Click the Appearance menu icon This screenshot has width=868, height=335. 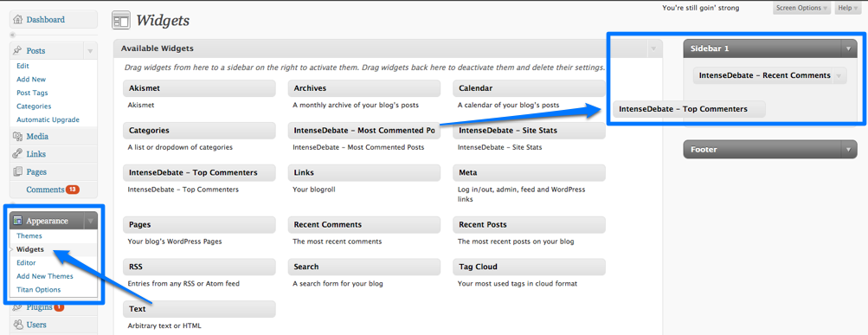click(17, 221)
